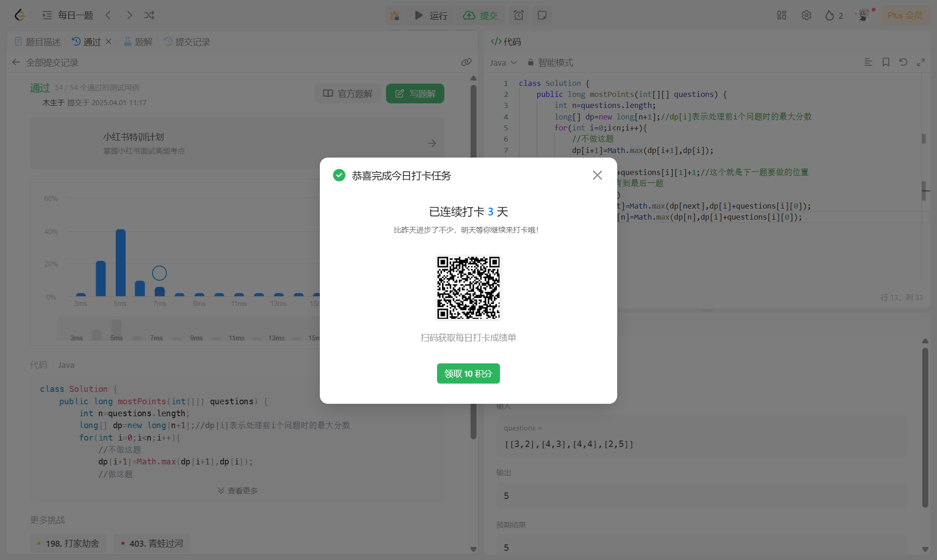
Task: Start the alarm clock timer icon
Action: click(519, 16)
